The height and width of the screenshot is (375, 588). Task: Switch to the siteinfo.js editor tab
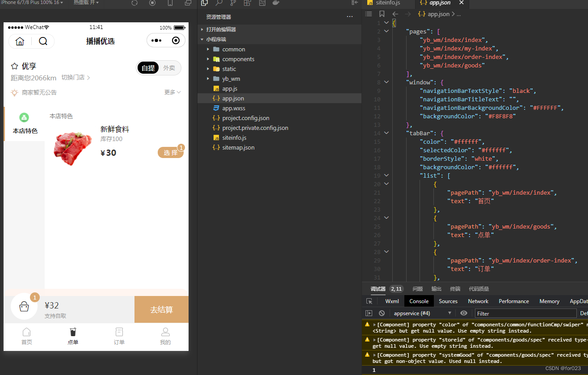pyautogui.click(x=388, y=3)
